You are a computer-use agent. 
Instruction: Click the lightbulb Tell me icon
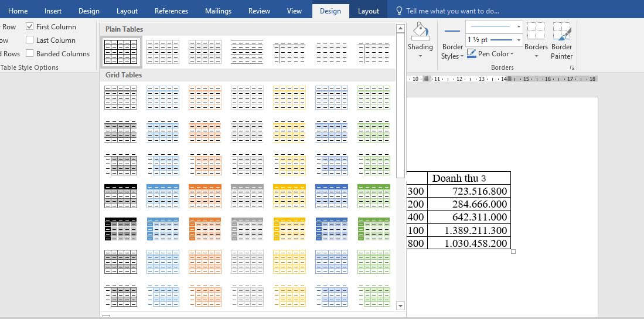coord(399,11)
